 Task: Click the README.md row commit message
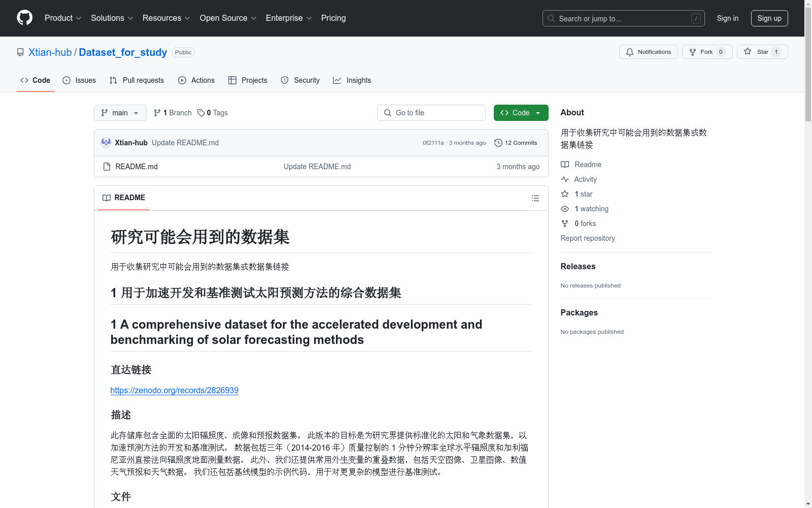[x=317, y=167]
